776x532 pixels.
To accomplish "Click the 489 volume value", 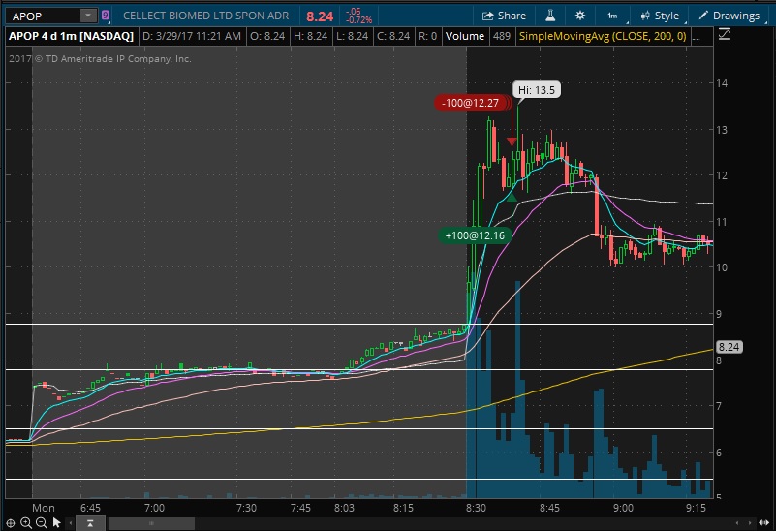I will [x=501, y=36].
